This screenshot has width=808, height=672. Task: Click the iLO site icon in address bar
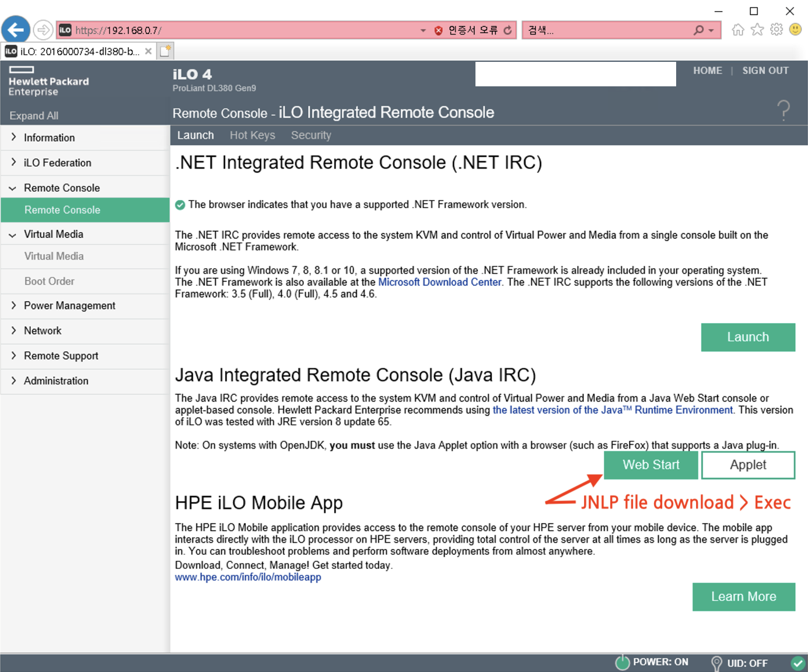click(65, 30)
